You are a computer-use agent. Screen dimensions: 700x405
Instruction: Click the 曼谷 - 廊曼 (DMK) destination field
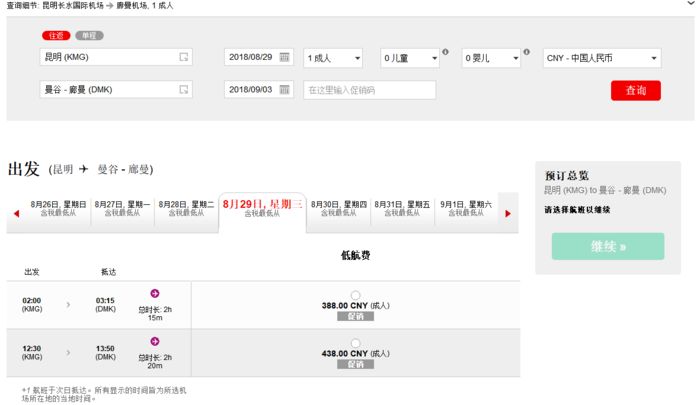(x=116, y=90)
